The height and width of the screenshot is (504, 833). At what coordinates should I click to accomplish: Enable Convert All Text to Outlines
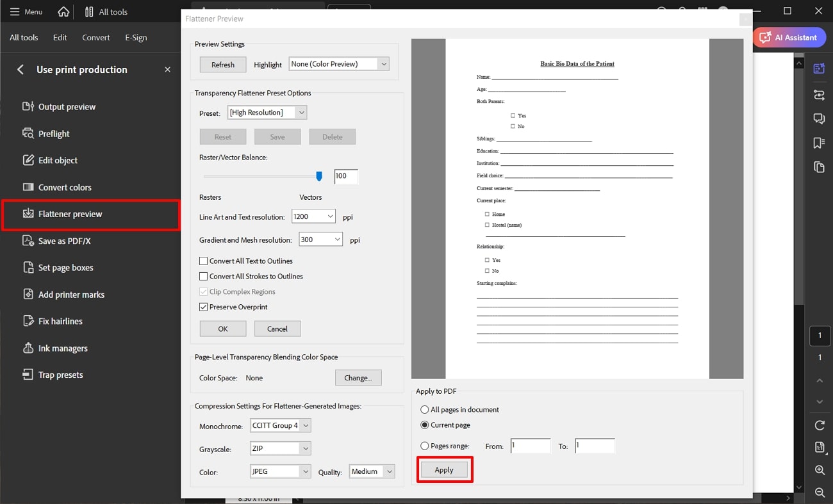204,261
